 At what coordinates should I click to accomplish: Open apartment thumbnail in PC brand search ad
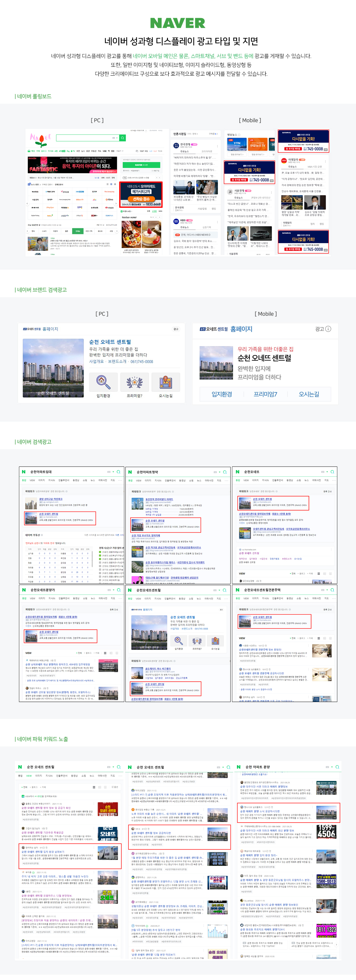click(53, 368)
